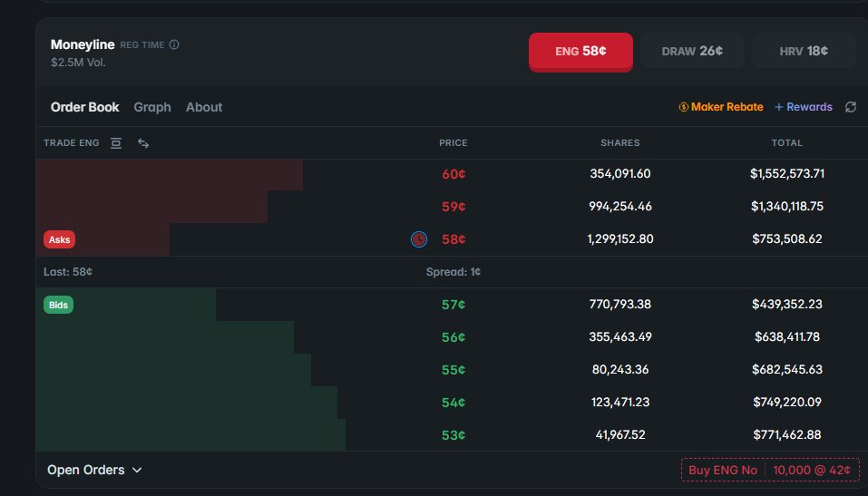Select the ENG 58¢ outcome button
Viewport: 868px width, 496px height.
pyautogui.click(x=580, y=52)
